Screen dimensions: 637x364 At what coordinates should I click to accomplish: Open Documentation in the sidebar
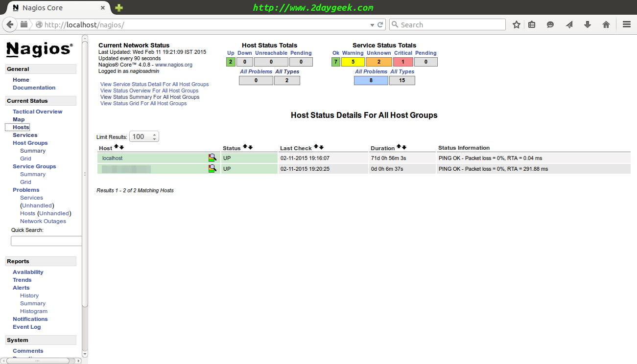point(34,88)
